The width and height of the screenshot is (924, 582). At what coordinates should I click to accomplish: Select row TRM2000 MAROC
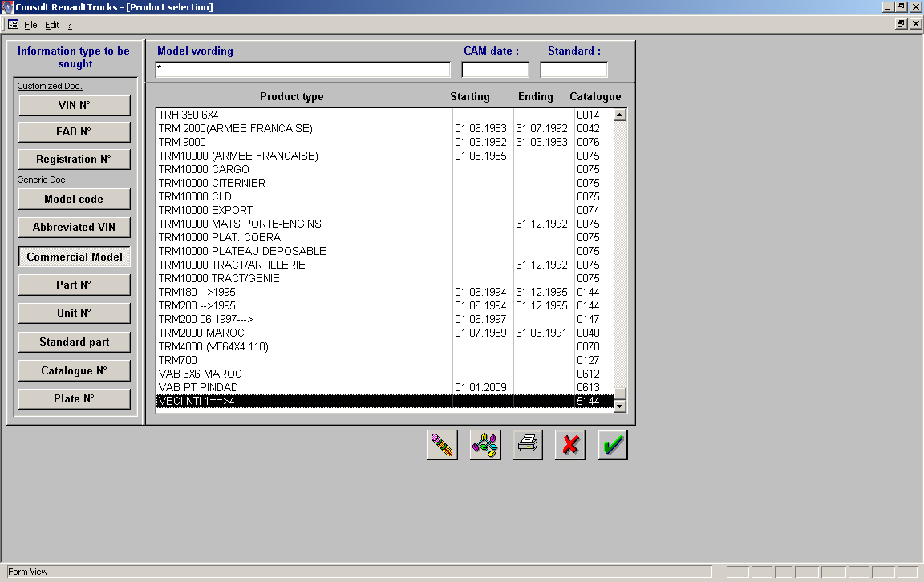point(385,333)
